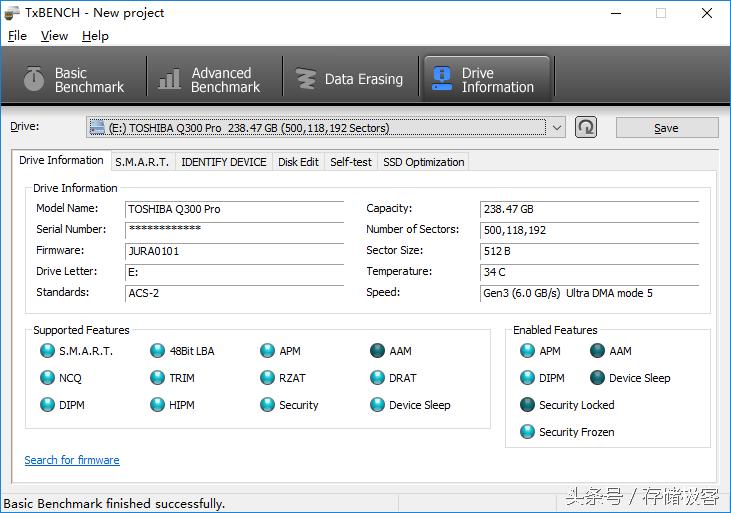Click the S.M.A.R.T. supported feature indicator
Image resolution: width=731 pixels, height=513 pixels.
(48, 351)
